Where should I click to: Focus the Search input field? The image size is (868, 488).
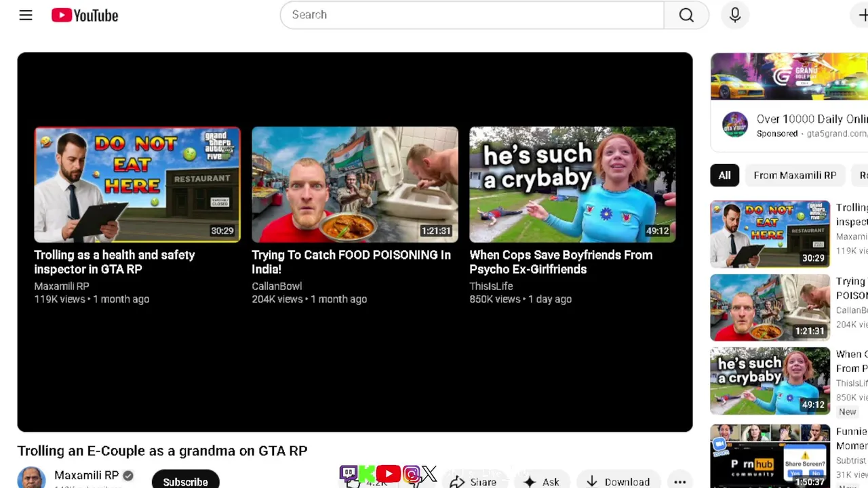tap(472, 15)
